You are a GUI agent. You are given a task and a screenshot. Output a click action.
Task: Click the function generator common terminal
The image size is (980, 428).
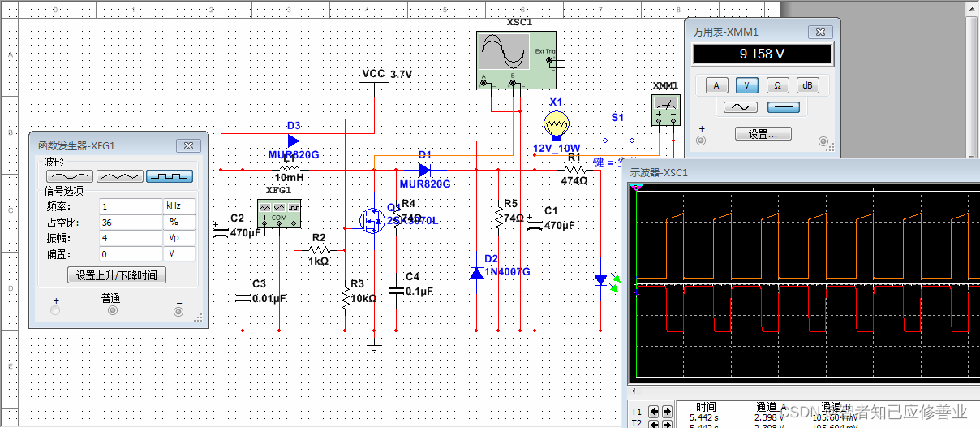coord(113,310)
